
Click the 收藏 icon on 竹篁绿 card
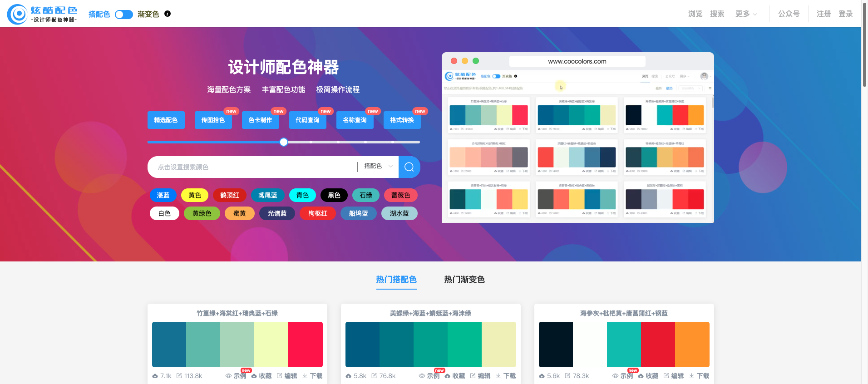pyautogui.click(x=254, y=376)
